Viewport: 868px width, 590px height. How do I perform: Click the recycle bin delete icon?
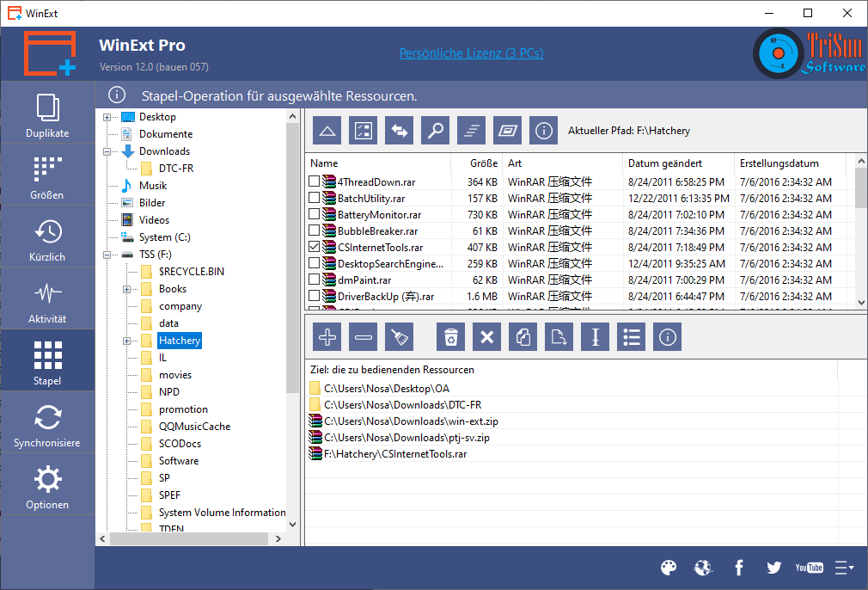click(450, 337)
